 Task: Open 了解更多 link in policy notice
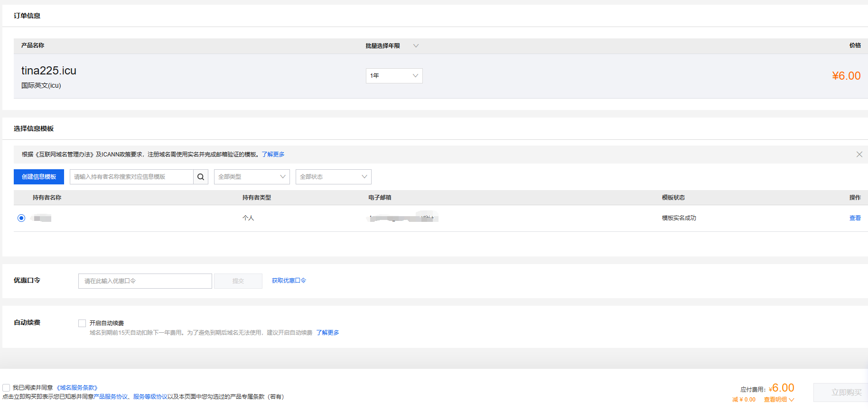(273, 155)
